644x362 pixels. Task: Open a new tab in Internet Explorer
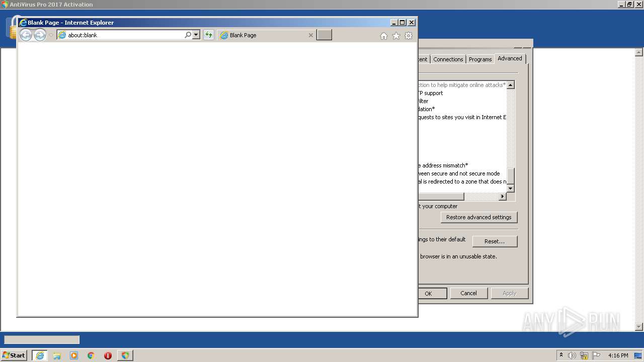(x=324, y=35)
